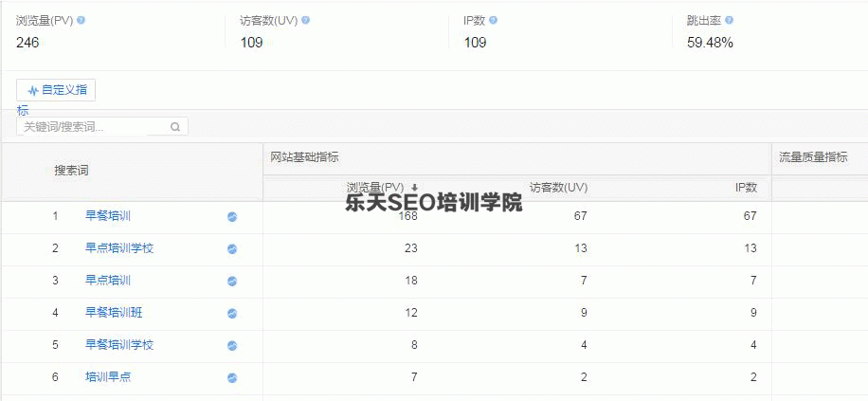The height and width of the screenshot is (401, 868).
Task: Open trend chart icon for 早餐培训 row
Action: point(232,217)
